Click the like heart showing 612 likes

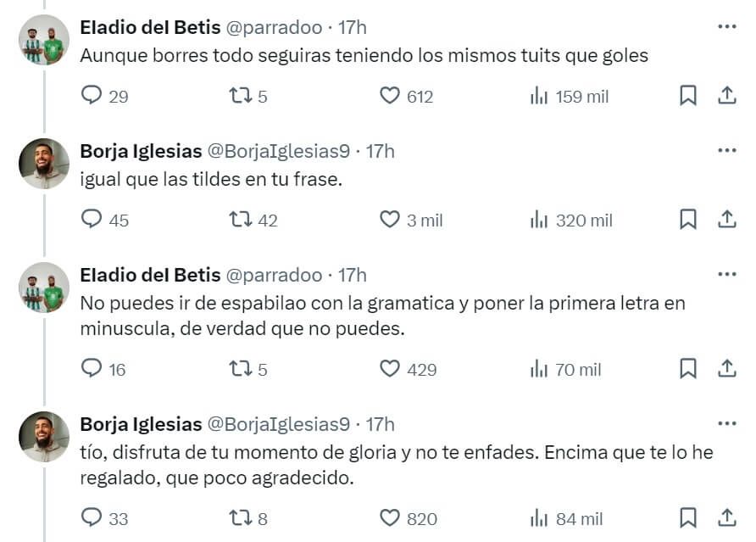tap(391, 96)
